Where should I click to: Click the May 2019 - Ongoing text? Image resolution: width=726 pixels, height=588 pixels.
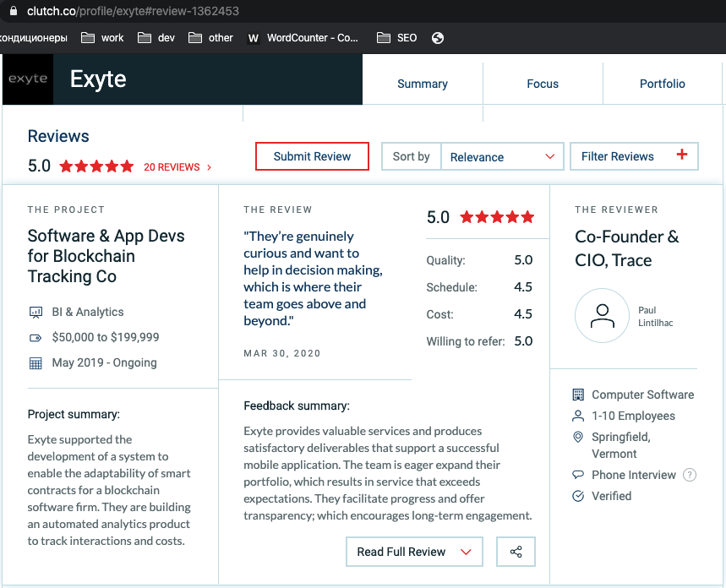point(104,362)
